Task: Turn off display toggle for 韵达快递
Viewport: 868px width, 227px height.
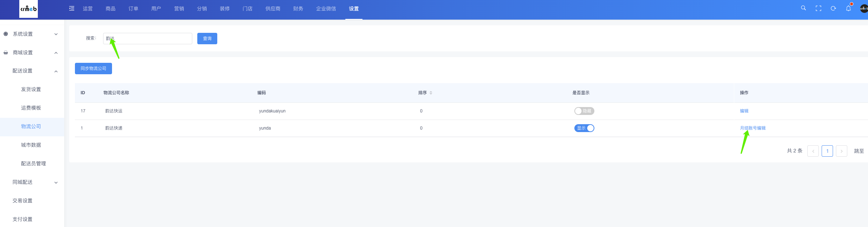Action: pyautogui.click(x=584, y=128)
